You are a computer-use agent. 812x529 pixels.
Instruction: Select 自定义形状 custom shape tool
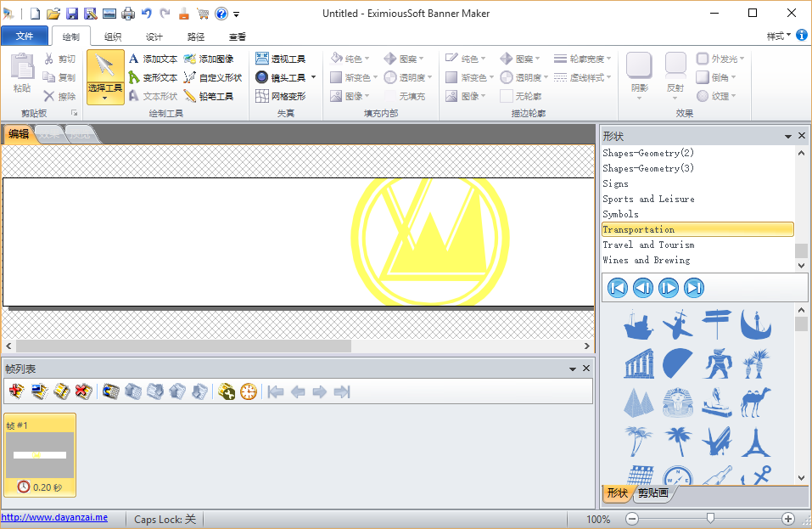tap(213, 77)
